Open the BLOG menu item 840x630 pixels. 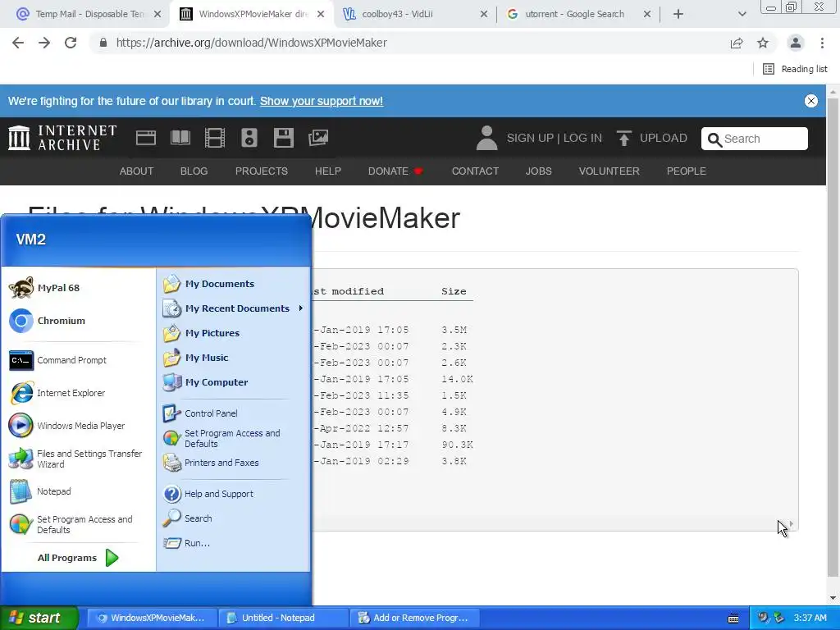click(x=194, y=171)
